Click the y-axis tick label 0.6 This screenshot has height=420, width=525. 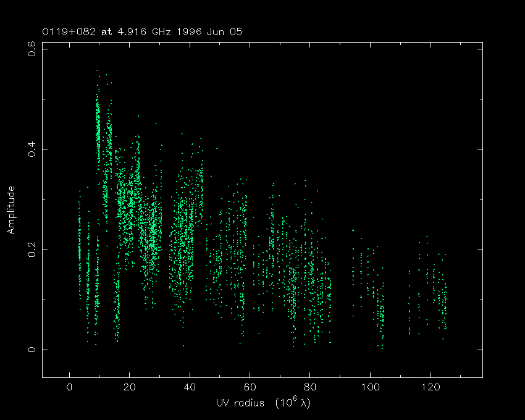31,48
